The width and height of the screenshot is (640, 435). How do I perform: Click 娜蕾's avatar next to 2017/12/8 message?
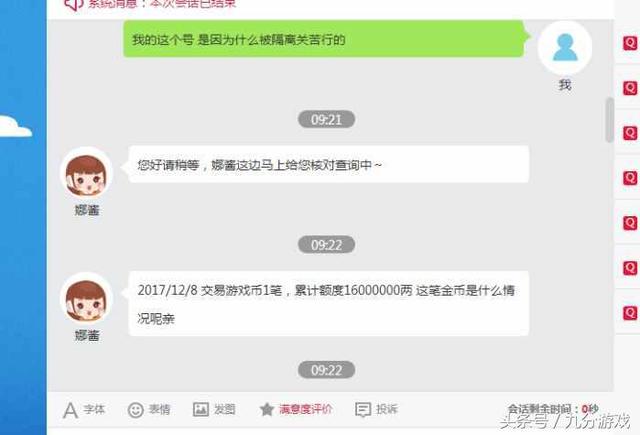pyautogui.click(x=86, y=300)
